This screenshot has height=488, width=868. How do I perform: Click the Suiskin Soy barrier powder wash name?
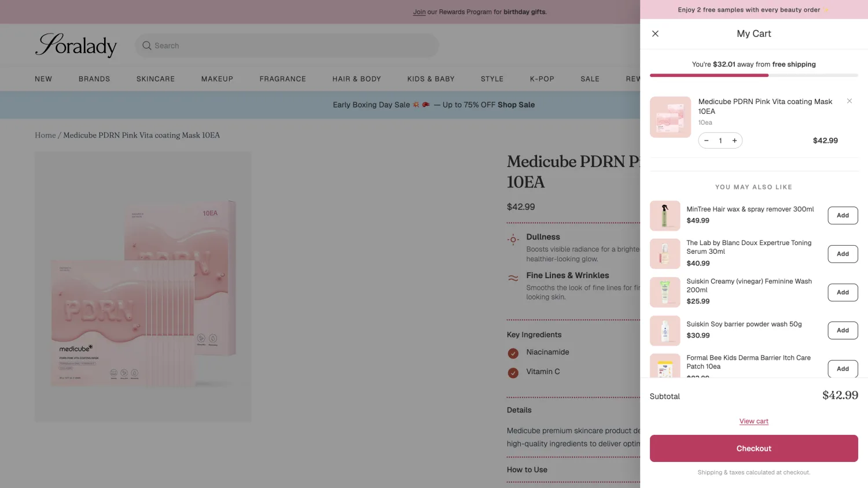point(744,324)
